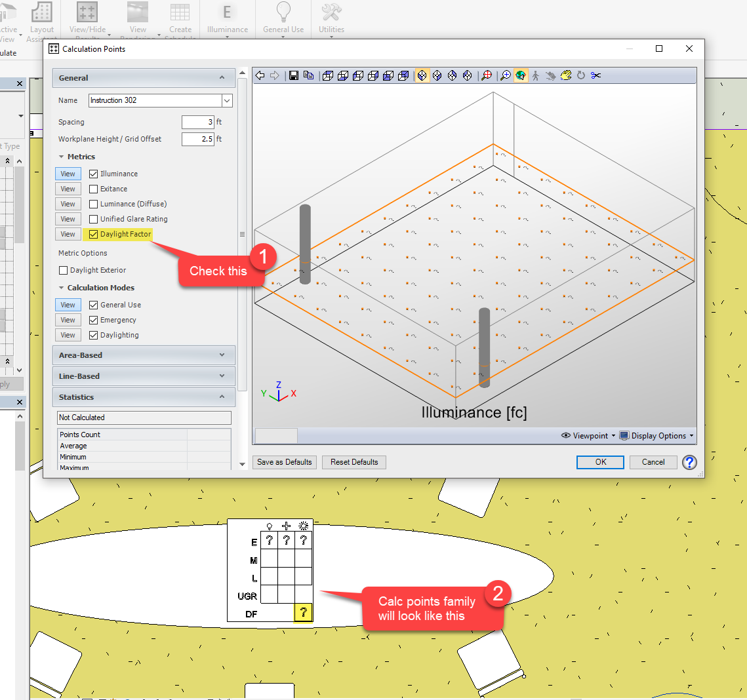Screen dimensions: 747x700
Task: Enable Unified Glare Rating checkbox
Action: [93, 219]
